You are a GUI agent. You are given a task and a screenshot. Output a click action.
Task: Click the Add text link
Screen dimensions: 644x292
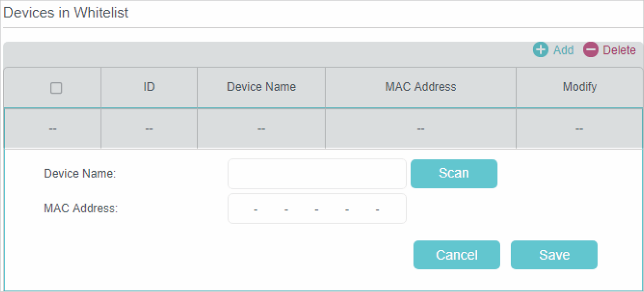point(563,50)
